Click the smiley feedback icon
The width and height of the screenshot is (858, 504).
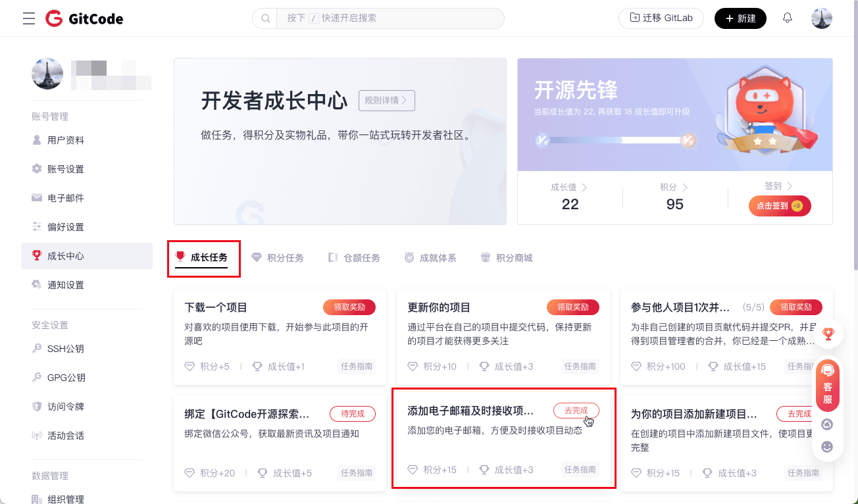(x=827, y=447)
